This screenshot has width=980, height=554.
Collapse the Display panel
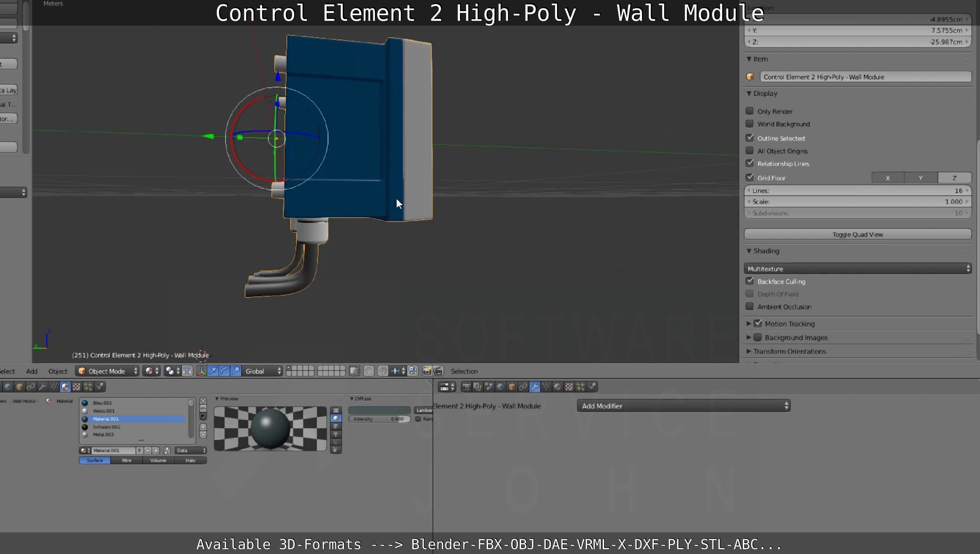click(749, 93)
